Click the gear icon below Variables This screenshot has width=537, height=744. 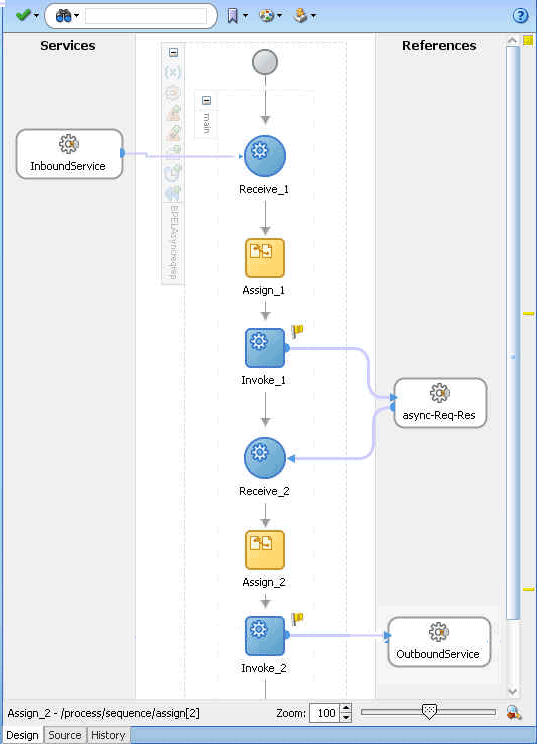pos(173,92)
